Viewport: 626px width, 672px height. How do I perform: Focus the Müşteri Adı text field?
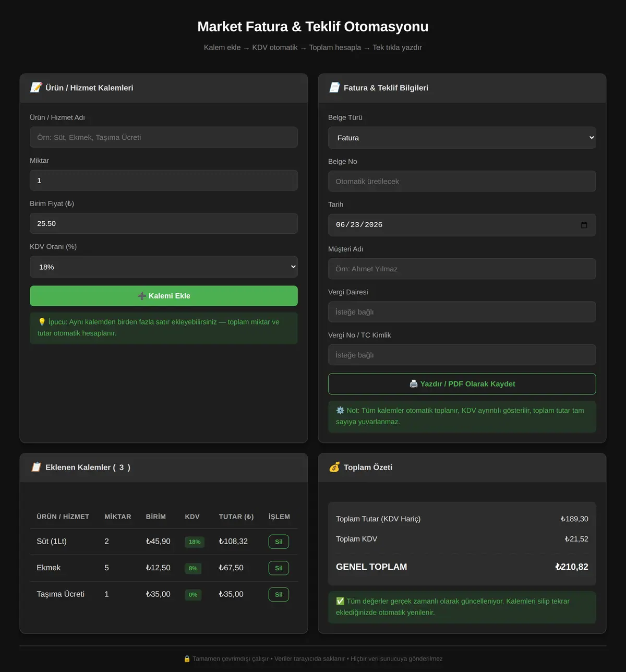(462, 269)
